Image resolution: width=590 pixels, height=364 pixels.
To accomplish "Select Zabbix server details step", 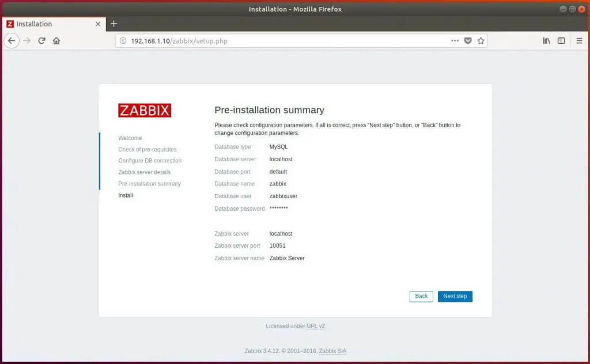I will coord(144,172).
